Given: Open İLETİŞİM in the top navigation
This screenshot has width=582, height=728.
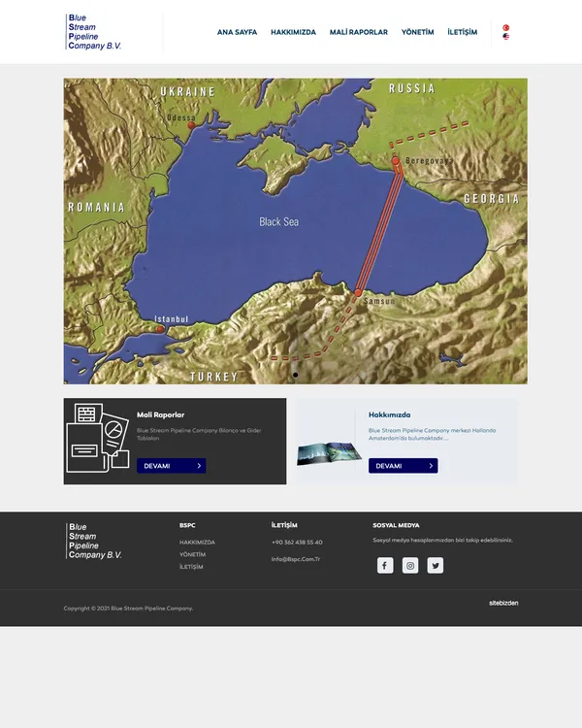Looking at the screenshot, I should [463, 32].
